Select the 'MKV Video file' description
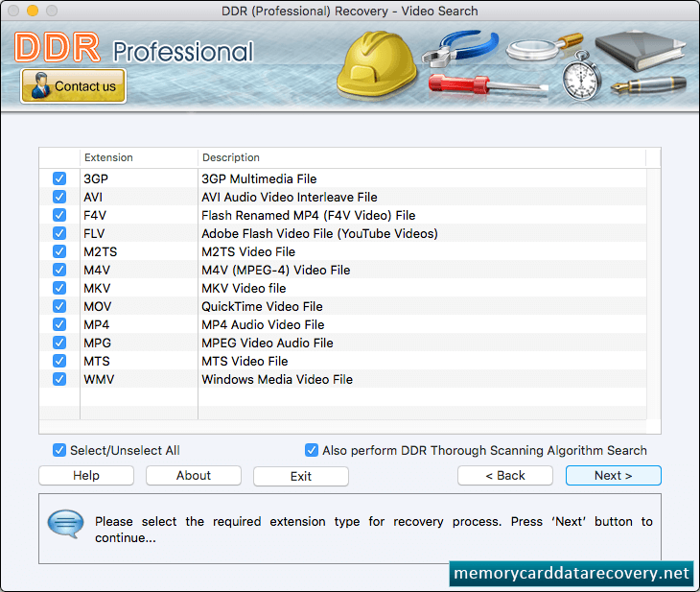This screenshot has height=592, width=700. (244, 288)
